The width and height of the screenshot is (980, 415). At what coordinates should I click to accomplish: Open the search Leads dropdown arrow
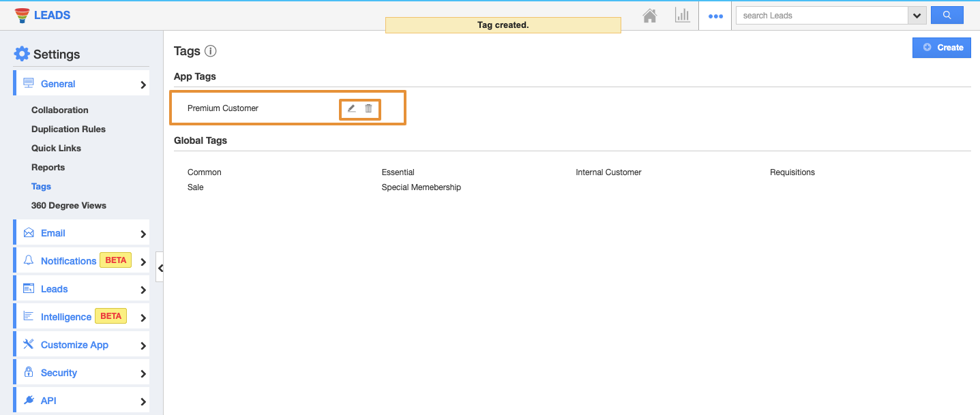(917, 16)
